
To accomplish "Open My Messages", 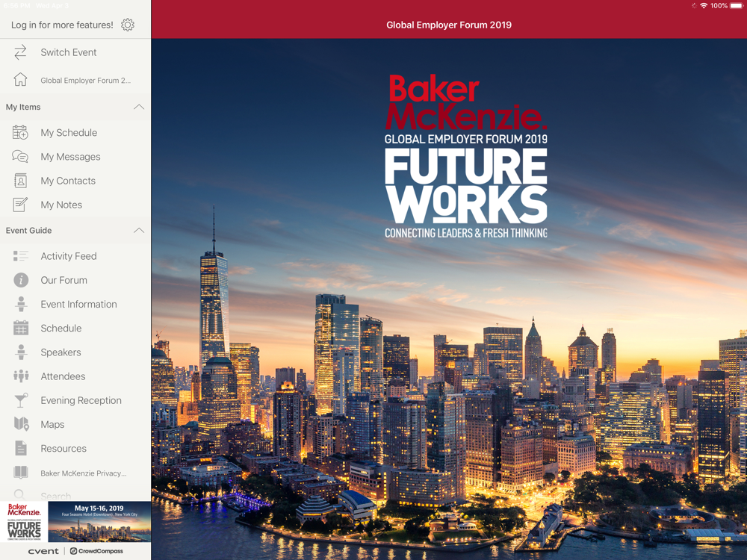I will (75, 157).
